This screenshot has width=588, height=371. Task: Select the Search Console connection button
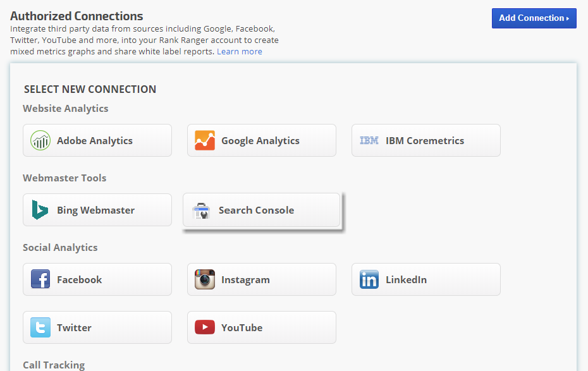pyautogui.click(x=262, y=210)
